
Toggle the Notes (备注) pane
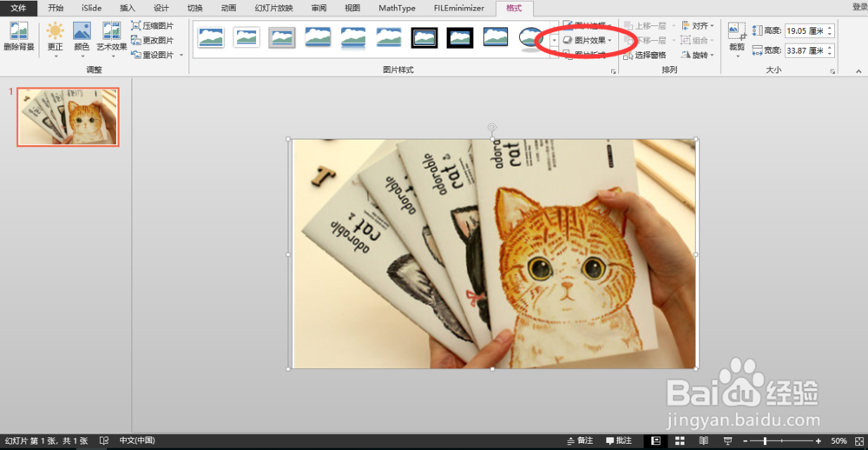(x=580, y=440)
